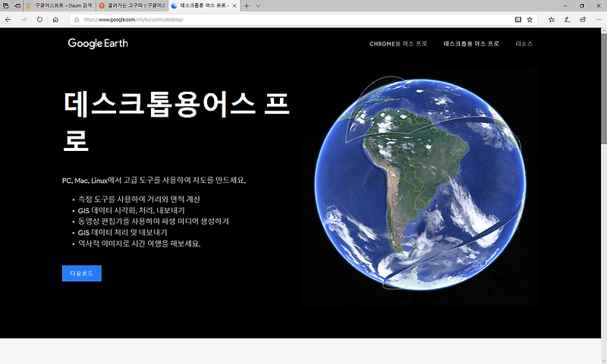The image size is (607, 364).
Task: Open Reading view book icon
Action: (518, 20)
